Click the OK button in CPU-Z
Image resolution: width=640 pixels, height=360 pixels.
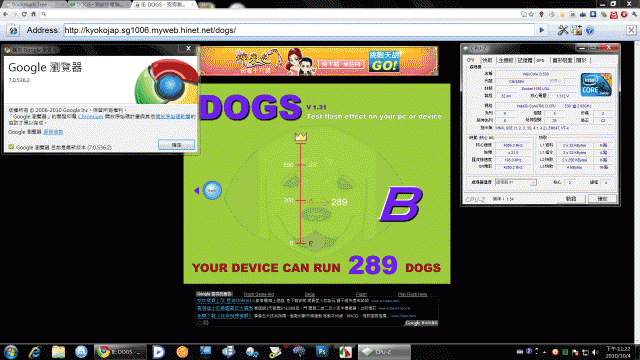pos(602,199)
